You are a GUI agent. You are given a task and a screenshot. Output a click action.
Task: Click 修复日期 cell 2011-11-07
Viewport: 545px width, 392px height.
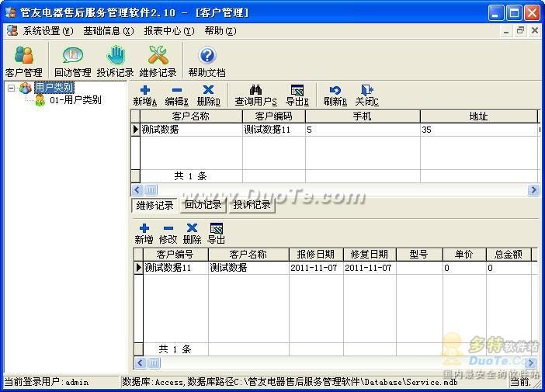click(370, 268)
